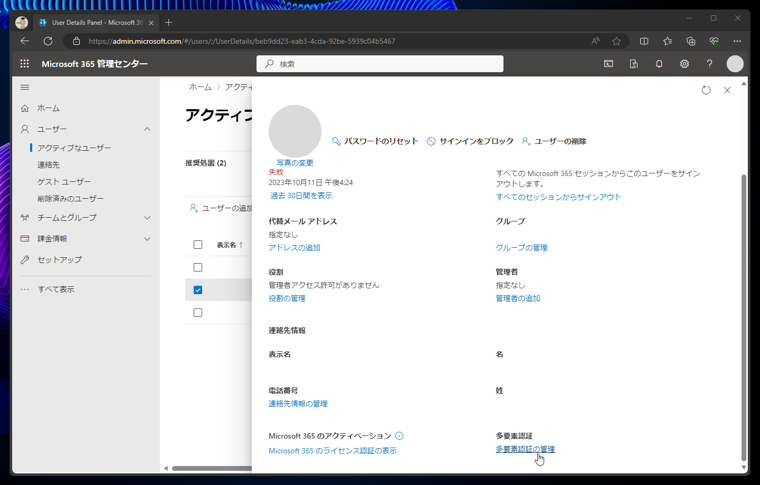Open settings gear in the admin center header
Screen dimensions: 760x485
coord(684,63)
